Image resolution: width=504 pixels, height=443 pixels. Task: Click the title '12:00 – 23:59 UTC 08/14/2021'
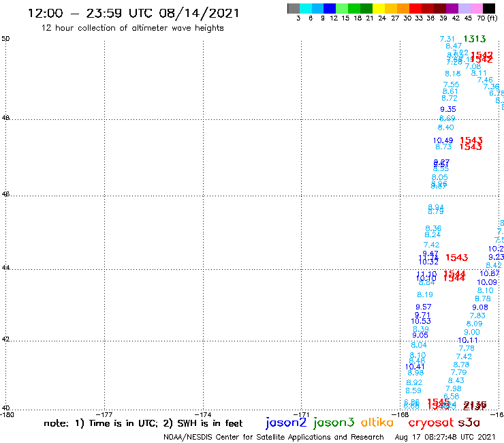pyautogui.click(x=133, y=13)
